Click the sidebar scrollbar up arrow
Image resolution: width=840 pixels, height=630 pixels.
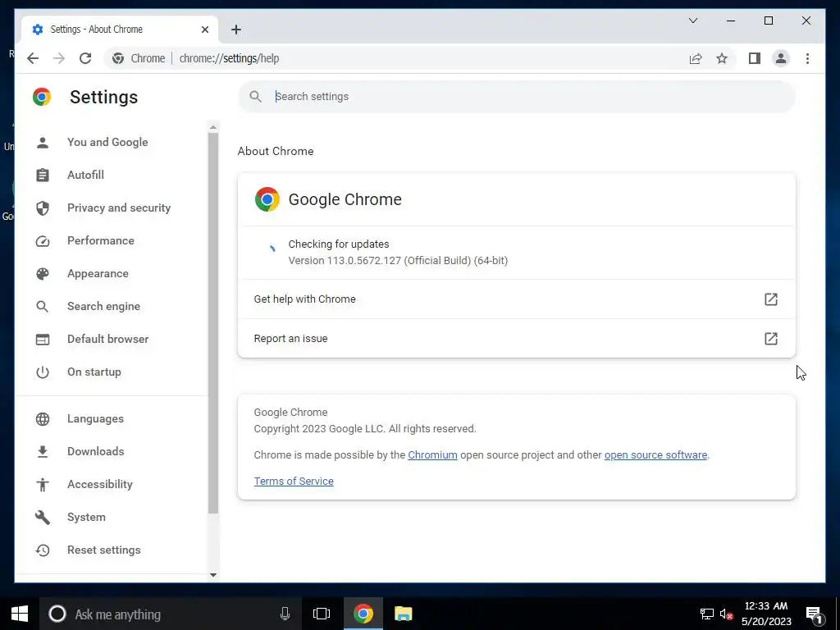213,127
